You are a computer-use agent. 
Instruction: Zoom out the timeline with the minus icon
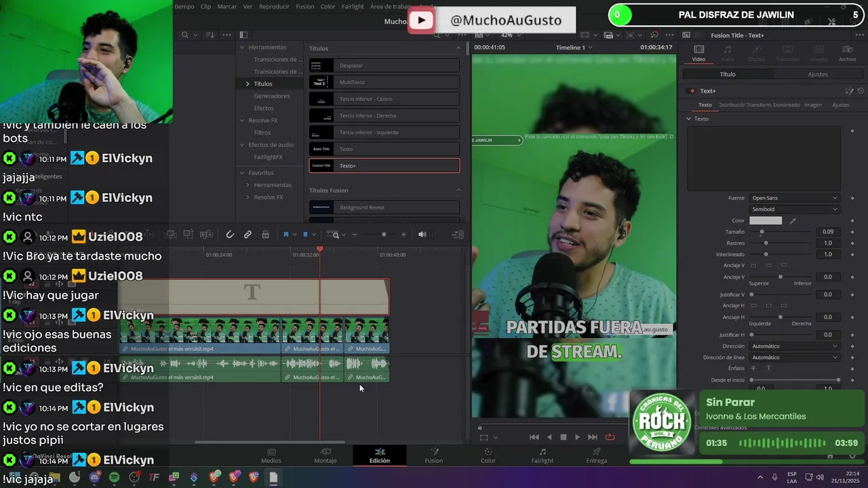[x=354, y=235]
